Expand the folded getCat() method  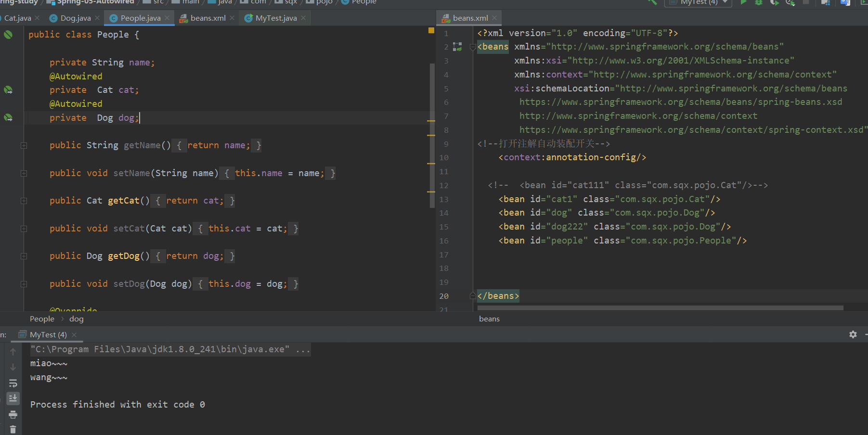click(24, 201)
